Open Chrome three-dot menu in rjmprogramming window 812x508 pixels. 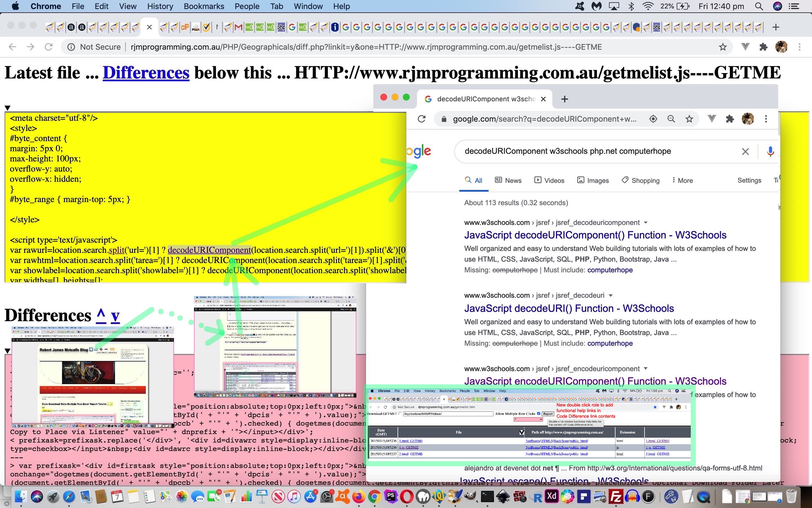pyautogui.click(x=800, y=47)
